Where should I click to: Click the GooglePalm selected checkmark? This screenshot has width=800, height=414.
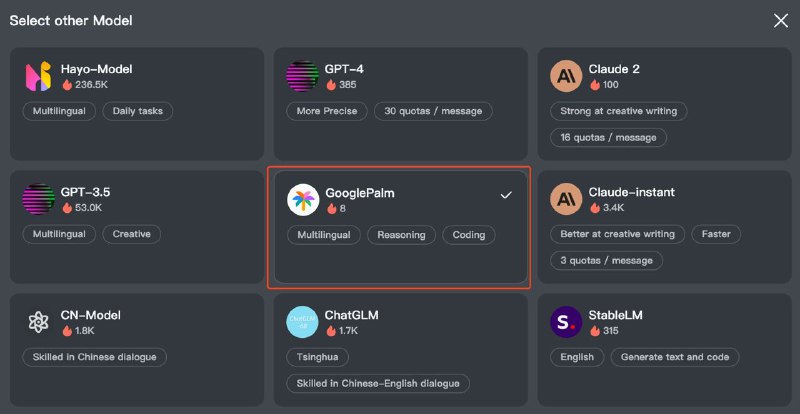pyautogui.click(x=506, y=195)
